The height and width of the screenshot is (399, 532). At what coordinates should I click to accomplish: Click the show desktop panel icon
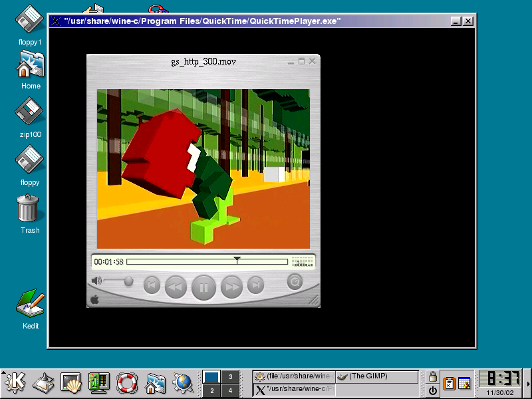(43, 383)
